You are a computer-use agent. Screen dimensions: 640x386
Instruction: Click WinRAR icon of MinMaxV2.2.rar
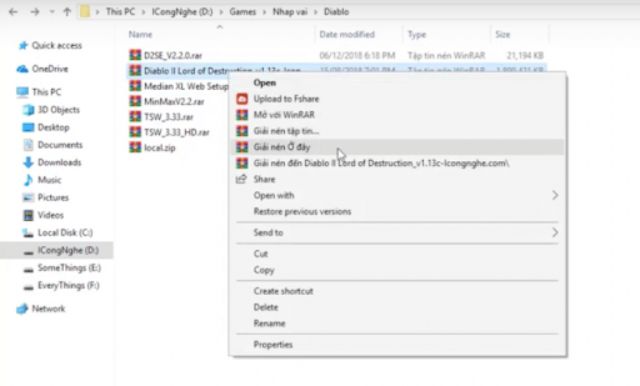click(x=135, y=101)
